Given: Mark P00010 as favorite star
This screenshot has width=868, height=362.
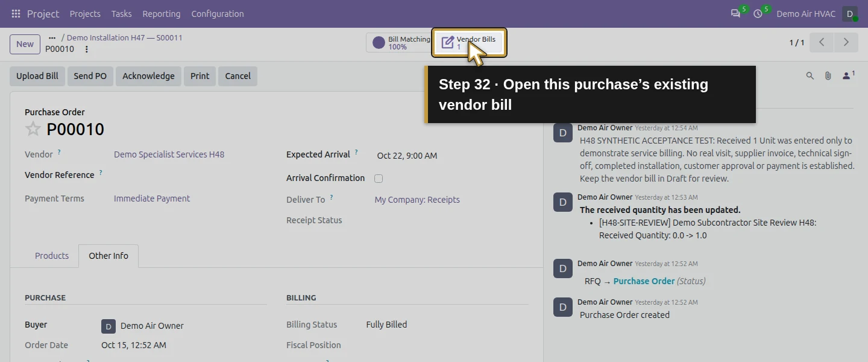Looking at the screenshot, I should click(33, 129).
